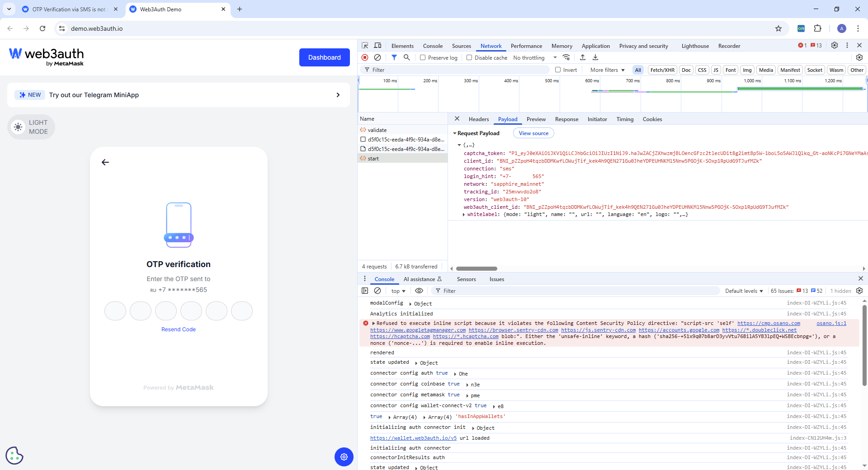
Task: Toggle the All type filter
Action: pyautogui.click(x=638, y=70)
